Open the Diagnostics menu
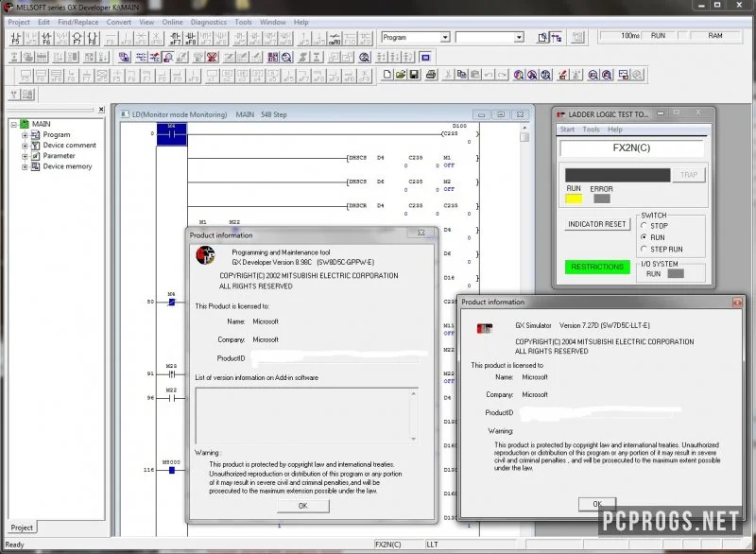The image size is (756, 554). pyautogui.click(x=208, y=22)
